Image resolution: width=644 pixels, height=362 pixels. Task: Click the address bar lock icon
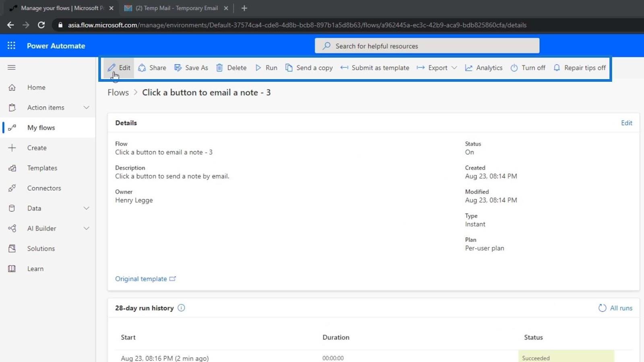click(x=60, y=25)
